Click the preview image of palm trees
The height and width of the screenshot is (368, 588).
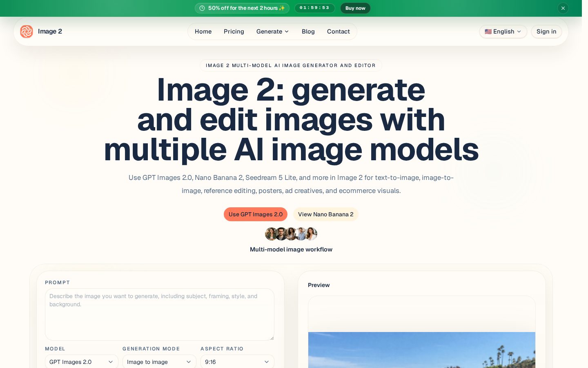(x=422, y=350)
